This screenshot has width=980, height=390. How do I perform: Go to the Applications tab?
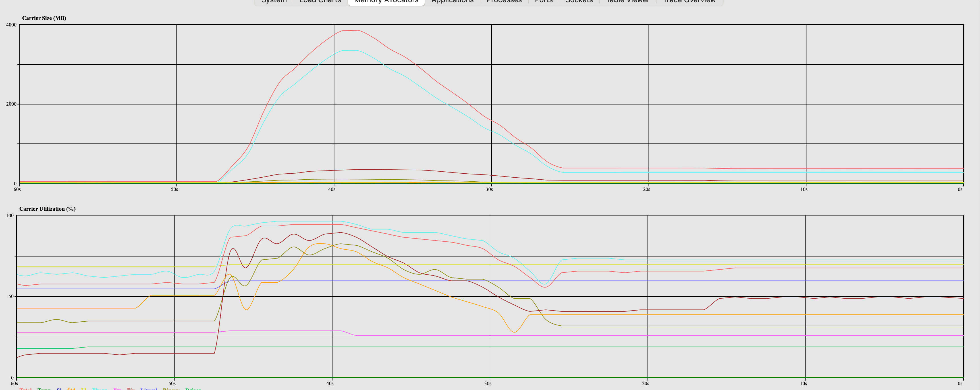pos(452,1)
